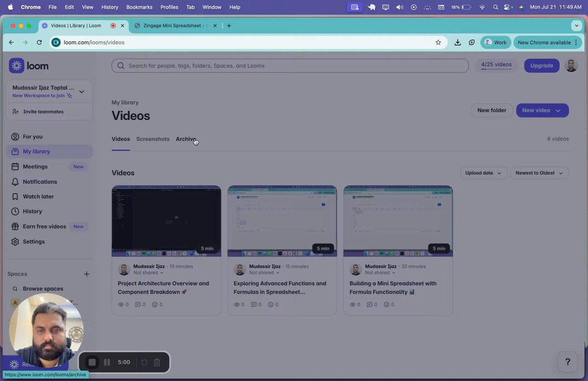Viewport: 588px width, 381px height.
Task: Click the Loom search field
Action: click(290, 66)
